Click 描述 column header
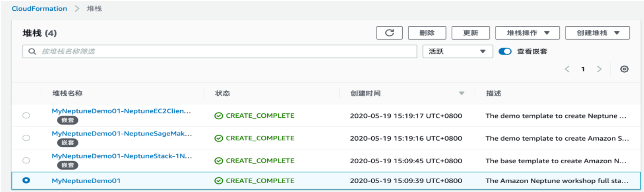Viewport: 644px width, 192px height. (493, 93)
